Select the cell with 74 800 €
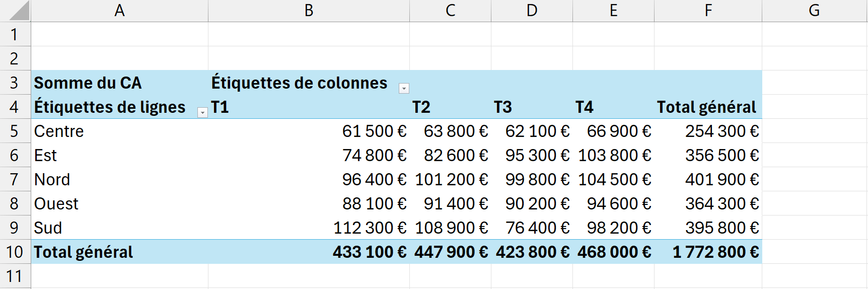Screen dimensions: 868x289 pos(309,155)
